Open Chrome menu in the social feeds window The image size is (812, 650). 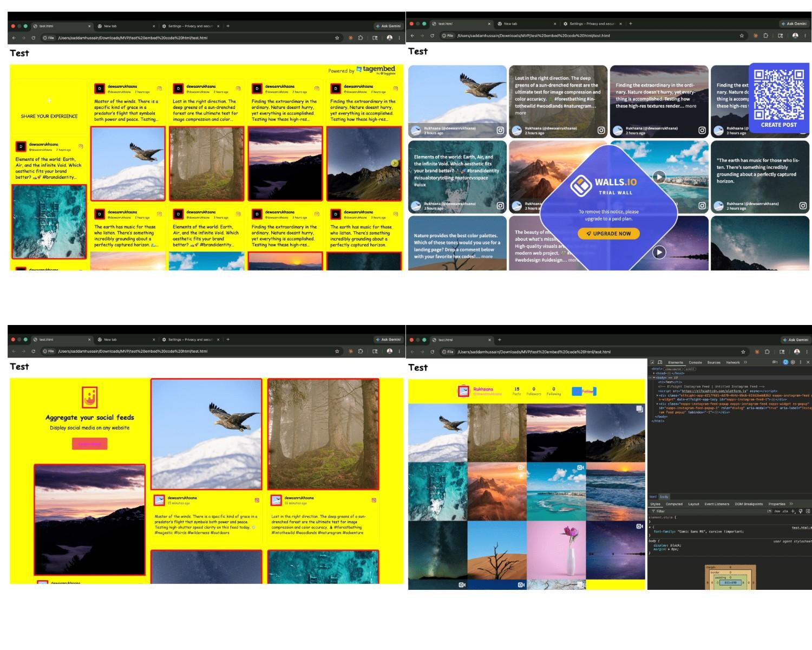coord(400,352)
